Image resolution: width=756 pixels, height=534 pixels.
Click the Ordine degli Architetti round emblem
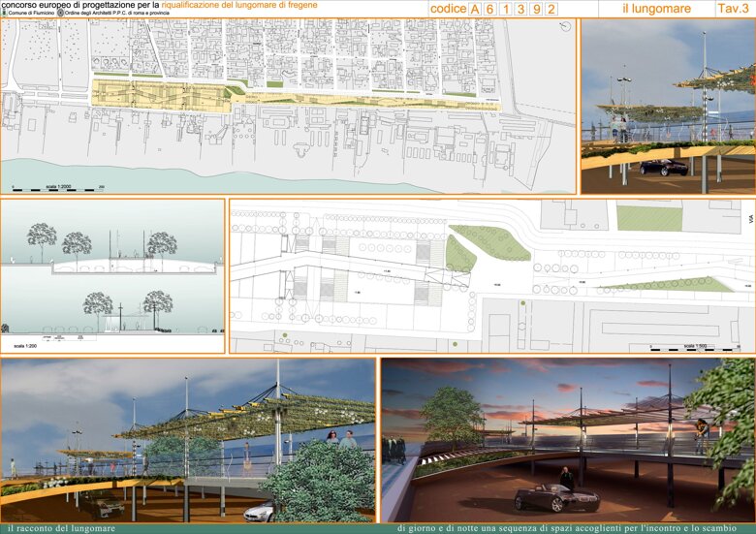[60, 13]
